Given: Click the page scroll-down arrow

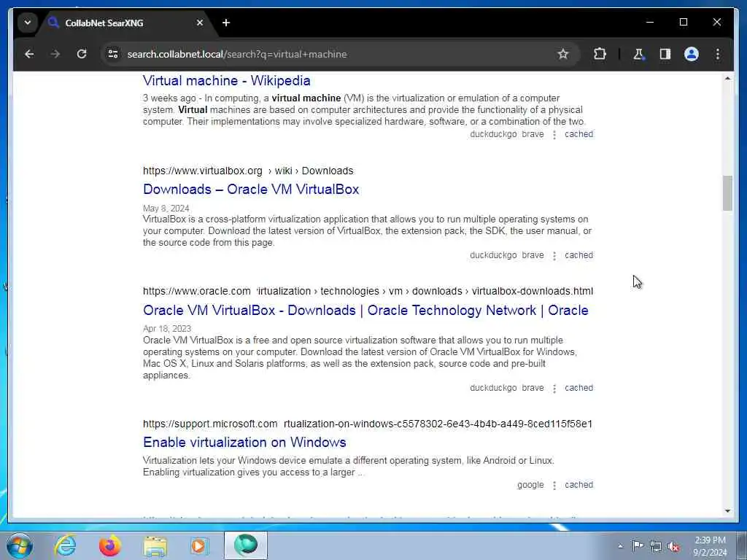Looking at the screenshot, I should pyautogui.click(x=727, y=511).
